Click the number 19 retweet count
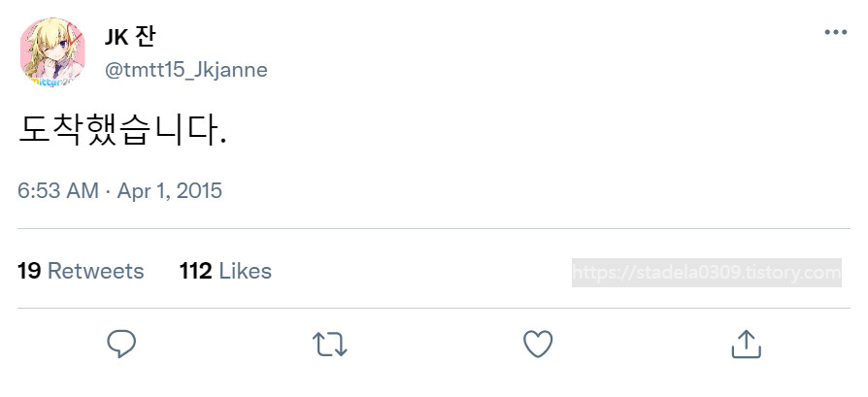The height and width of the screenshot is (397, 868). click(x=29, y=271)
